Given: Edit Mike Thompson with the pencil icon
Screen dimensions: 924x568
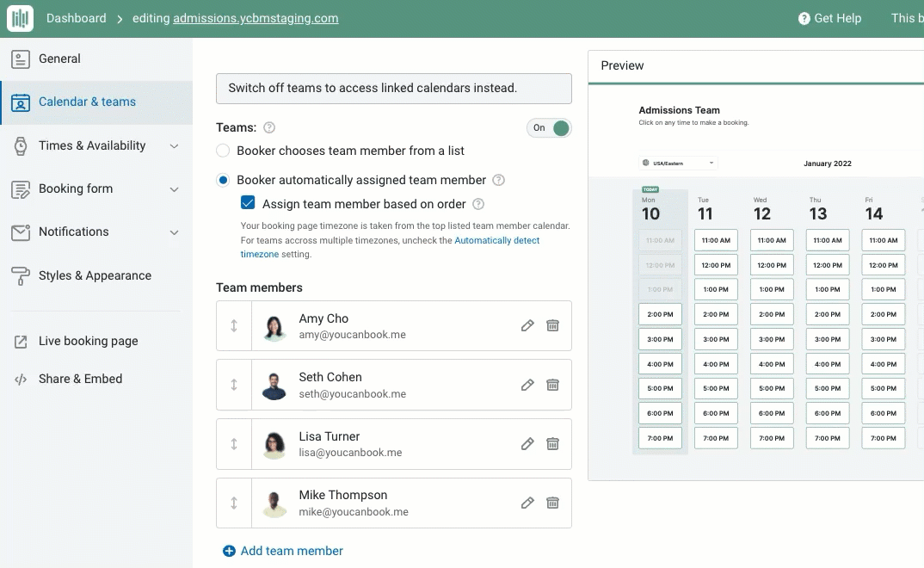Looking at the screenshot, I should coord(527,503).
